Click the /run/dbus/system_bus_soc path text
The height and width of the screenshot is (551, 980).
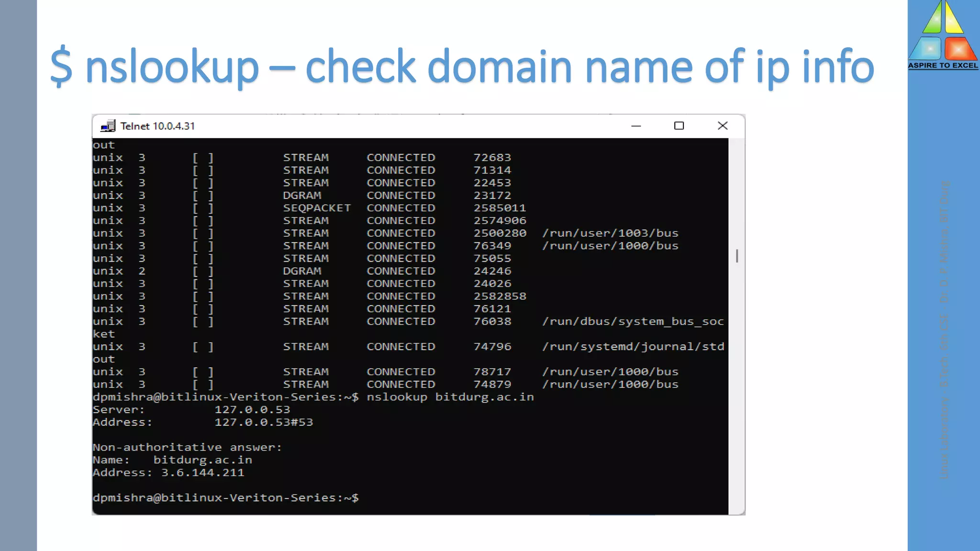[x=634, y=321]
